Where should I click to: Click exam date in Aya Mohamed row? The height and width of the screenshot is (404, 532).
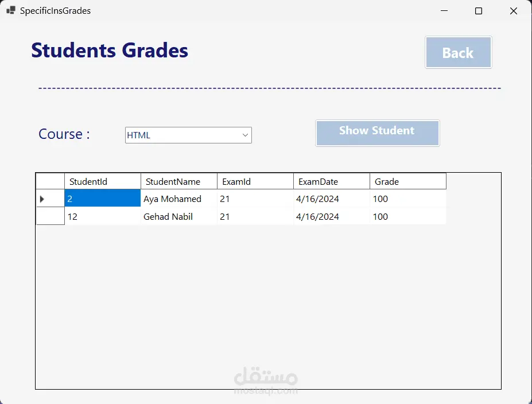pyautogui.click(x=332, y=199)
